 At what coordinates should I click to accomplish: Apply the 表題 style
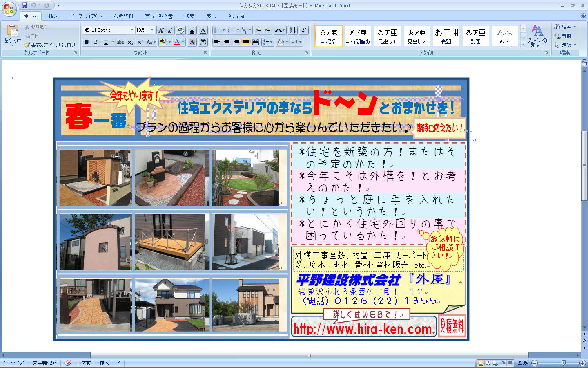pyautogui.click(x=446, y=36)
